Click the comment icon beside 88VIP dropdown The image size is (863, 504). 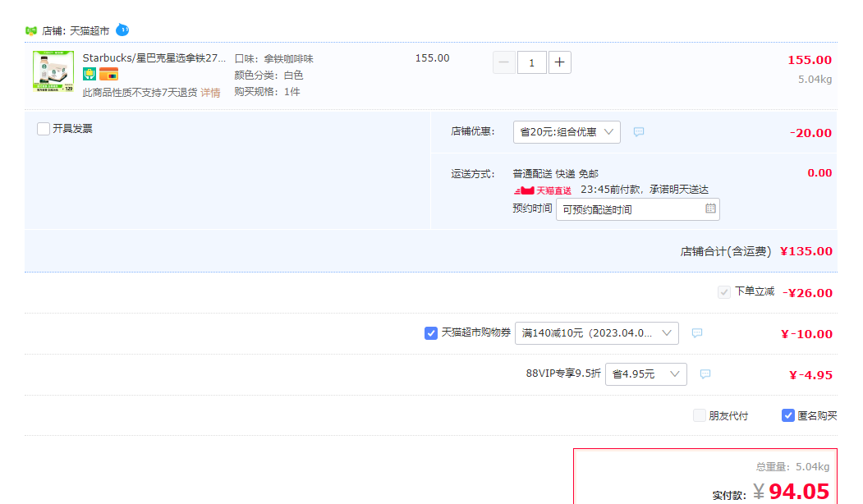tap(705, 374)
